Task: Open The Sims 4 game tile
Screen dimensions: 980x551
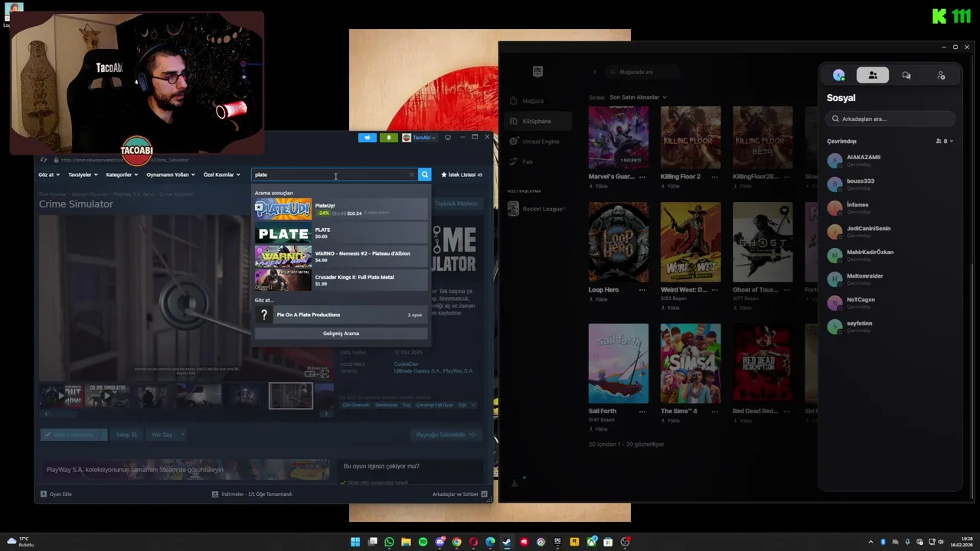Action: pos(691,363)
